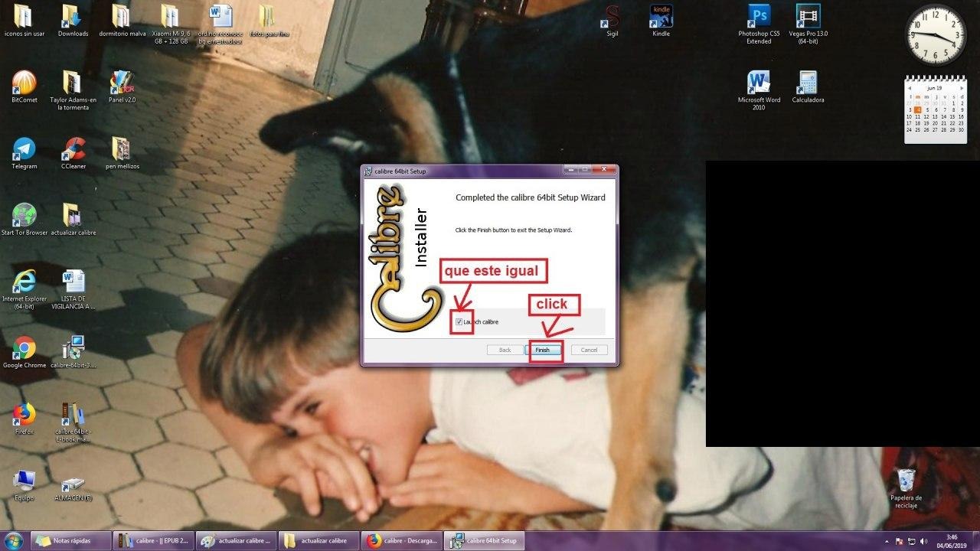Switch to the Firefox 'calibre - Descarga' taskbar item
Screen dimensions: 980x551
[x=401, y=540]
